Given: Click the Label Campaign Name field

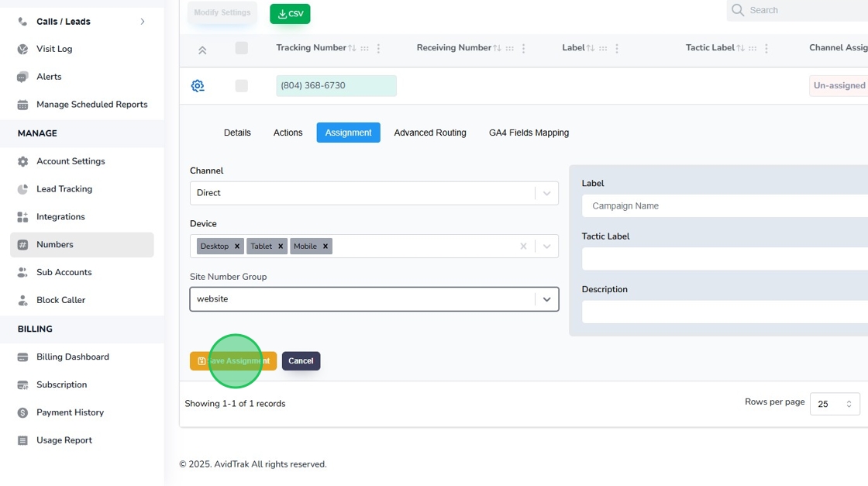Looking at the screenshot, I should pos(725,206).
